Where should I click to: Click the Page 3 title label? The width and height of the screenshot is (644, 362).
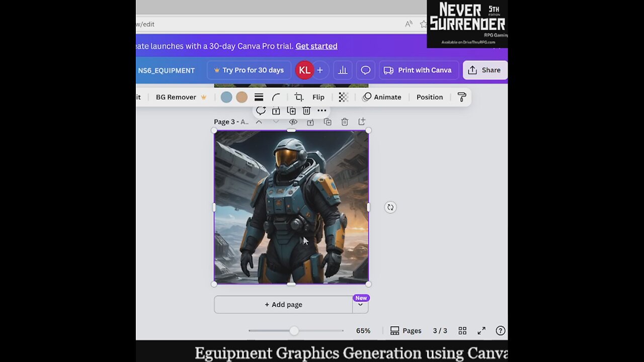click(231, 122)
